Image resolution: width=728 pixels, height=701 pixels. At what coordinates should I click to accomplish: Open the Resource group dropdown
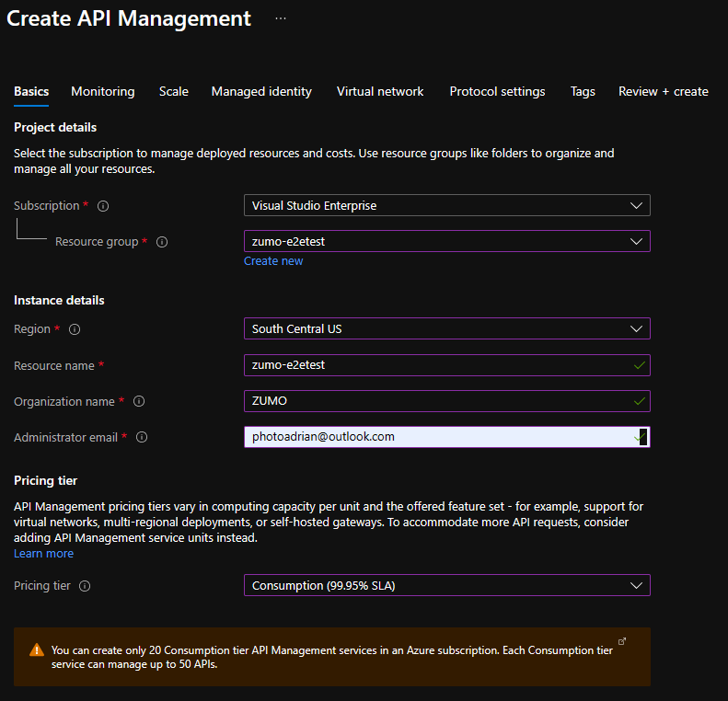click(x=447, y=241)
